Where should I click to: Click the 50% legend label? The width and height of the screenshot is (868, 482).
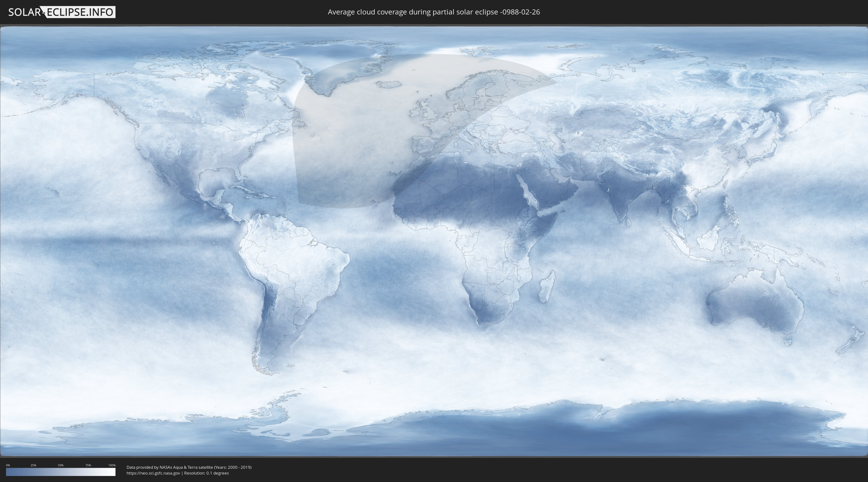pyautogui.click(x=61, y=465)
